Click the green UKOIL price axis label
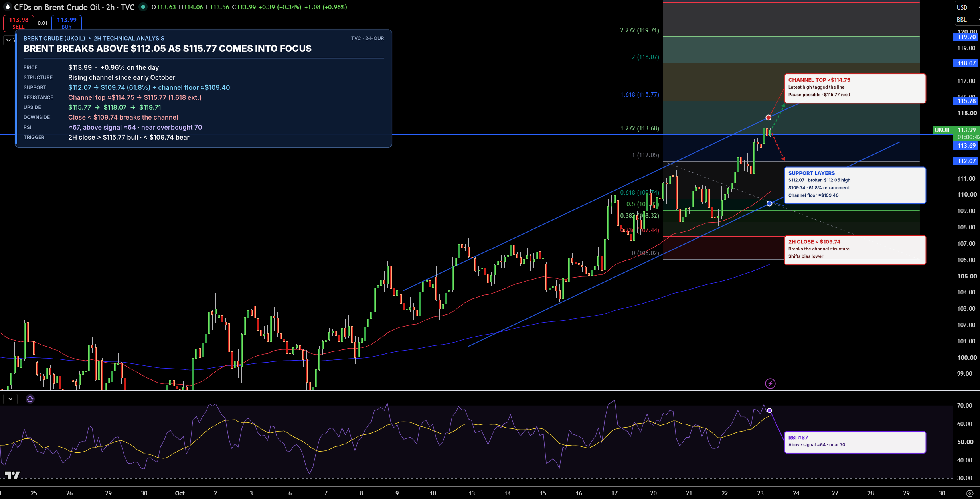The image size is (980, 499). (x=942, y=130)
